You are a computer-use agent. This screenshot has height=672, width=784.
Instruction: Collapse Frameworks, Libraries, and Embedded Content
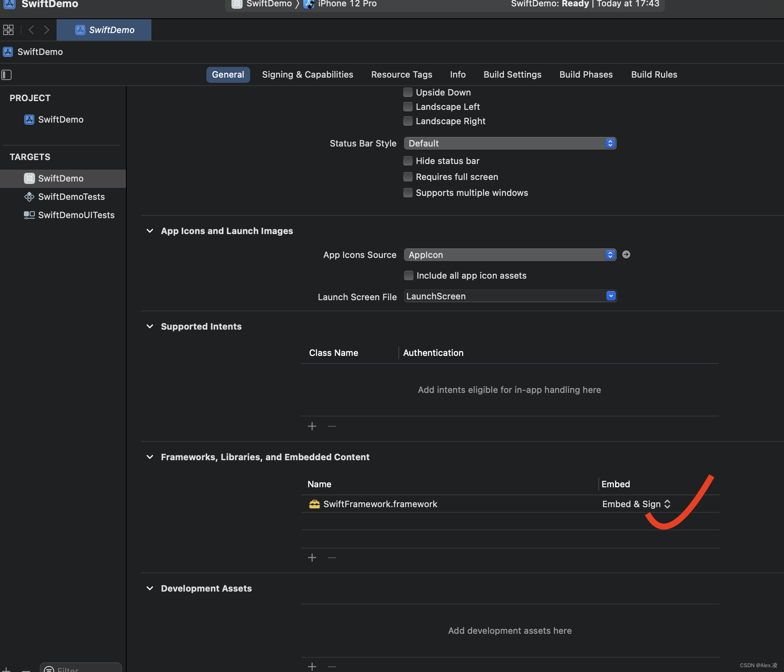[x=150, y=457]
